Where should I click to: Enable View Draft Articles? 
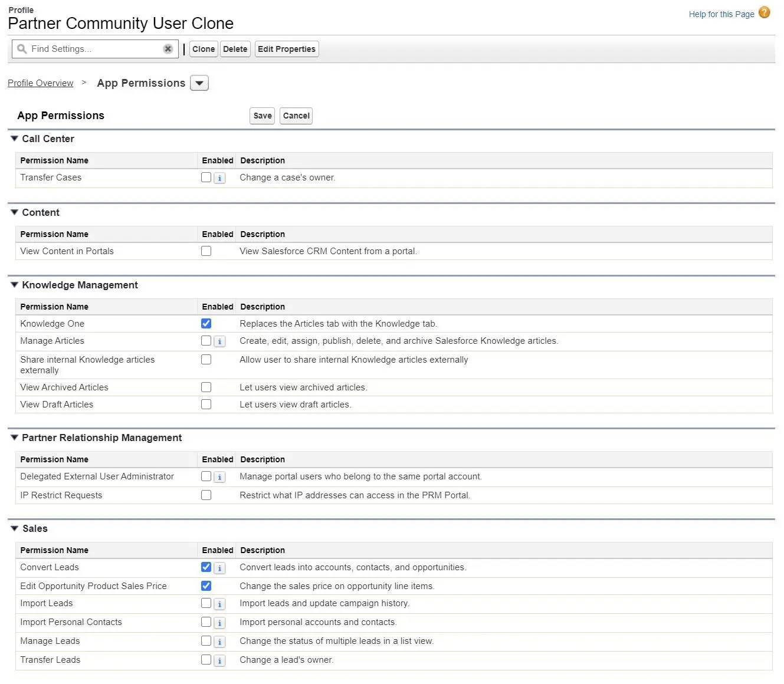pyautogui.click(x=206, y=404)
